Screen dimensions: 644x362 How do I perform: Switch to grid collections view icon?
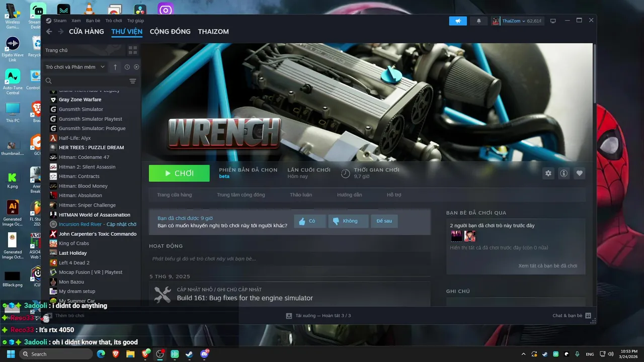tap(133, 50)
